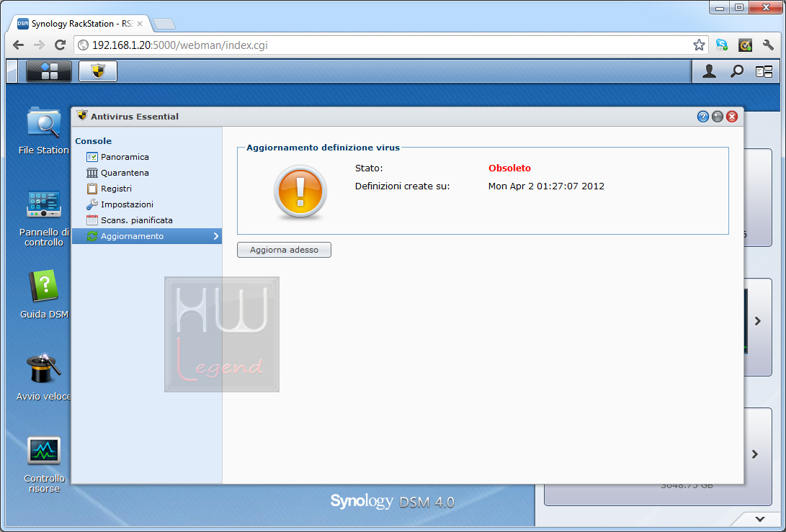Viewport: 786px width, 532px height.
Task: Reload the browser page
Action: pos(60,45)
